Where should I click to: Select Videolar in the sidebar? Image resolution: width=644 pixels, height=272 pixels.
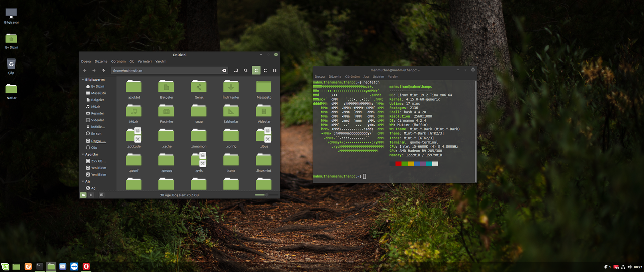97,120
